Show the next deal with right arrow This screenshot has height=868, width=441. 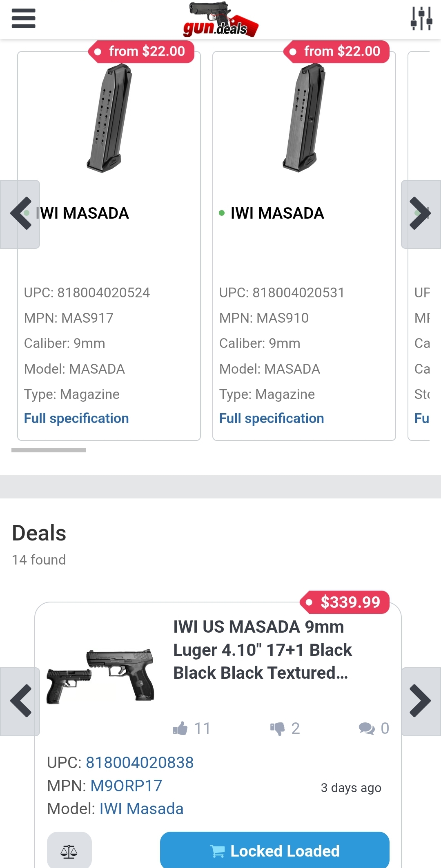pyautogui.click(x=421, y=701)
